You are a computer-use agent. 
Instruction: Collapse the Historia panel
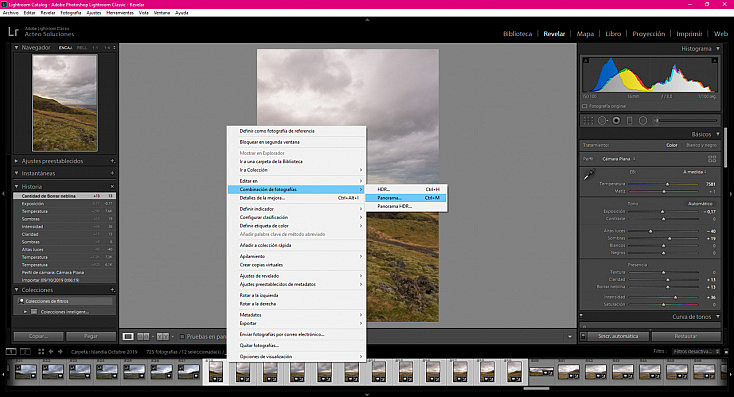16,186
